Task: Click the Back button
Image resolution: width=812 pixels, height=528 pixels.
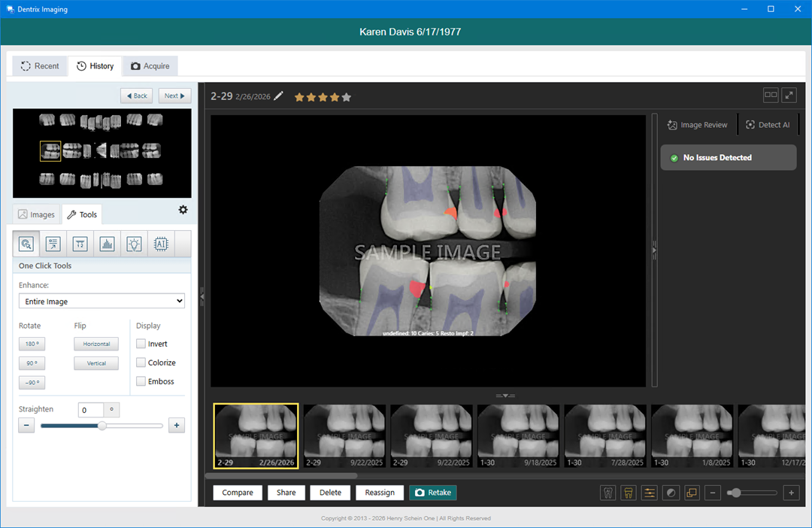Action: tap(137, 96)
